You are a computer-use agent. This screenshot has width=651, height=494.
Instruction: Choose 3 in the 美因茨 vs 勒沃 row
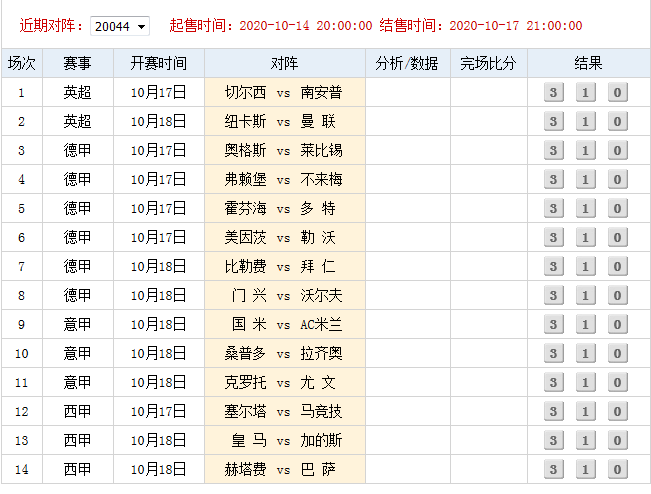[553, 237]
